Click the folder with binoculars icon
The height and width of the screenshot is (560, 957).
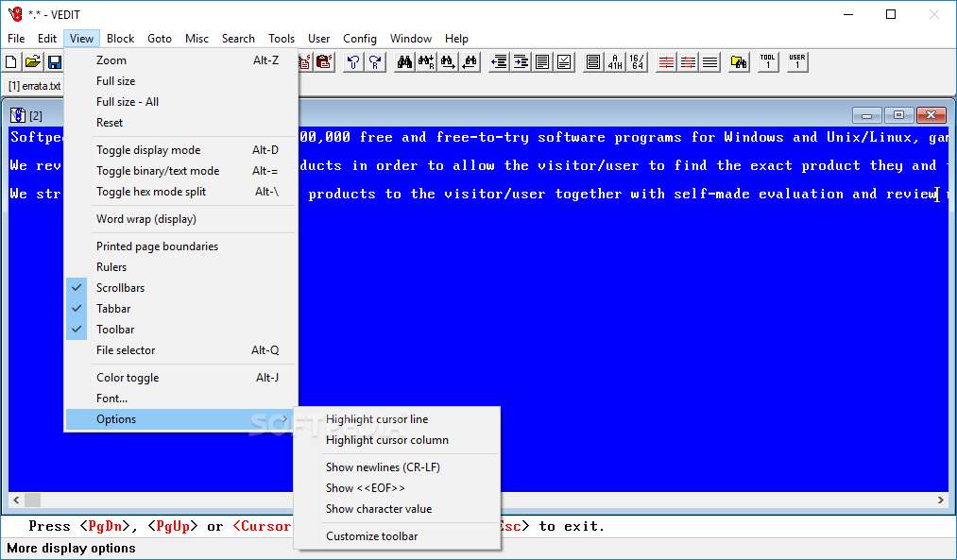pos(739,61)
